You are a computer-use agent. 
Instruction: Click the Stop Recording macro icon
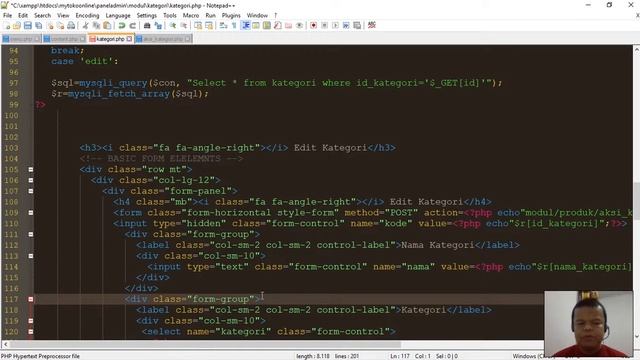click(324, 25)
